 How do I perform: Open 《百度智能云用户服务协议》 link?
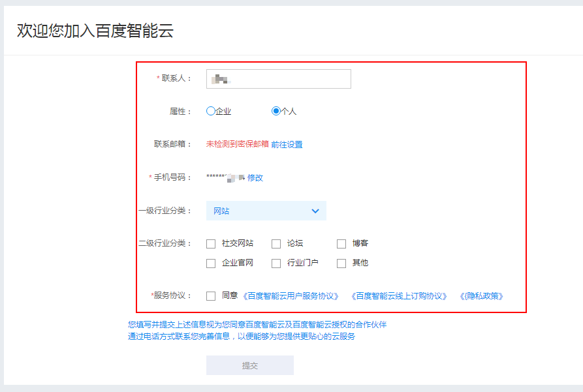click(x=291, y=296)
